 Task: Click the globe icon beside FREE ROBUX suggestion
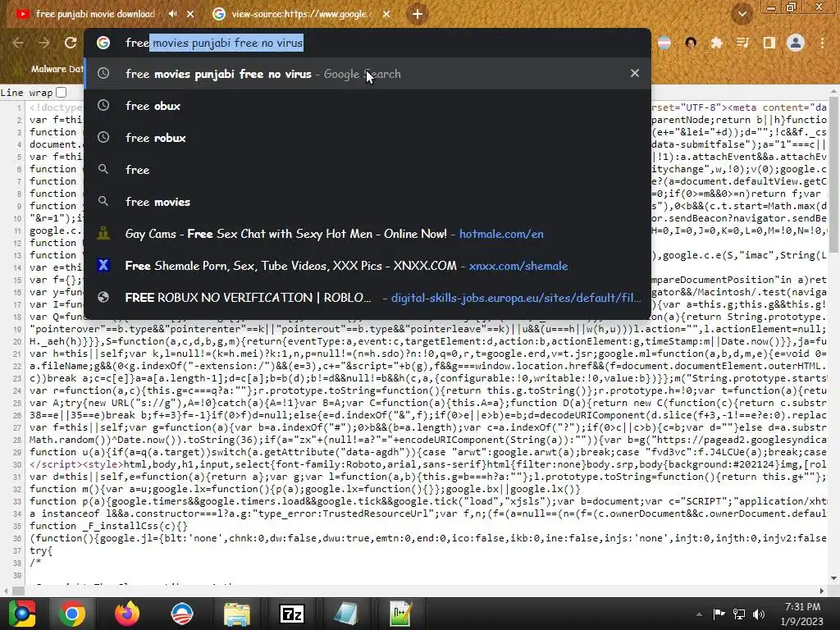point(103,297)
